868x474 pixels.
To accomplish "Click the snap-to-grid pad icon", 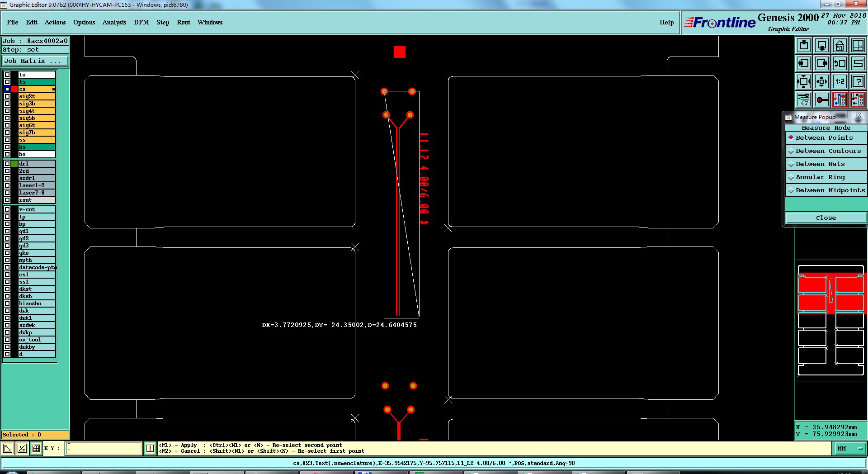I will coord(822,100).
